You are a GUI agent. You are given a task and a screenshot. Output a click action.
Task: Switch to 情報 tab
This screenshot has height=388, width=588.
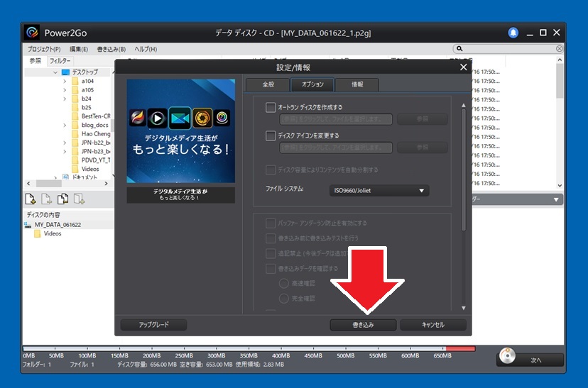(x=357, y=84)
